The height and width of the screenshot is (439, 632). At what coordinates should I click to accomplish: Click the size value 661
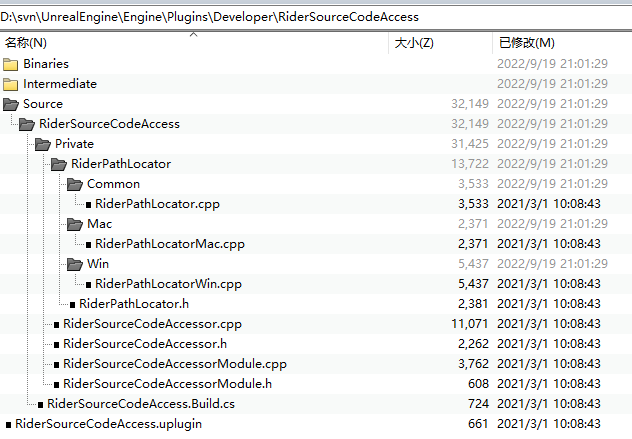coord(478,424)
